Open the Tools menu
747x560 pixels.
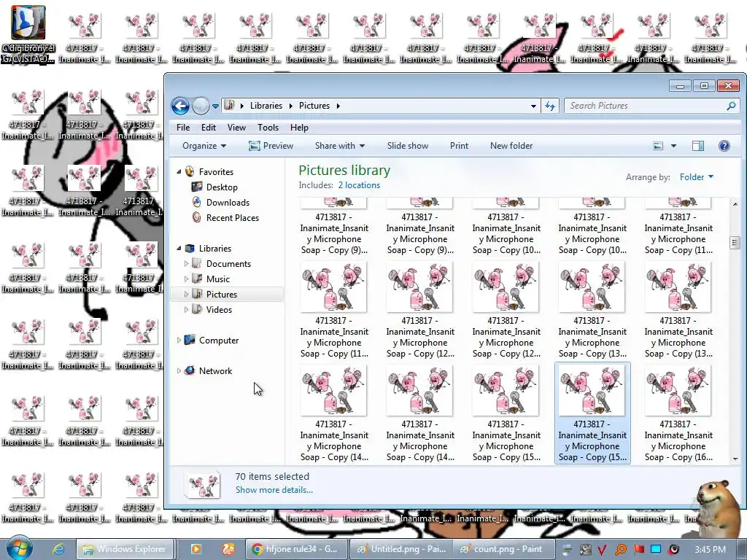[268, 128]
